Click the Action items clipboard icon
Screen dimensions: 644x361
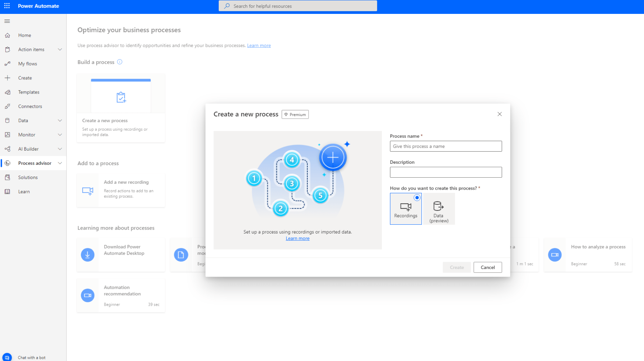7,49
